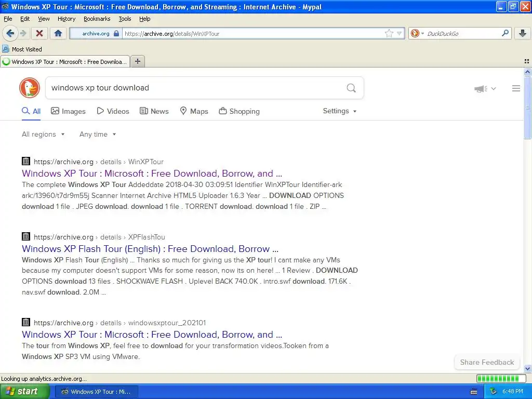
Task: Click the vertical scrollbar thumb
Action: point(527,107)
